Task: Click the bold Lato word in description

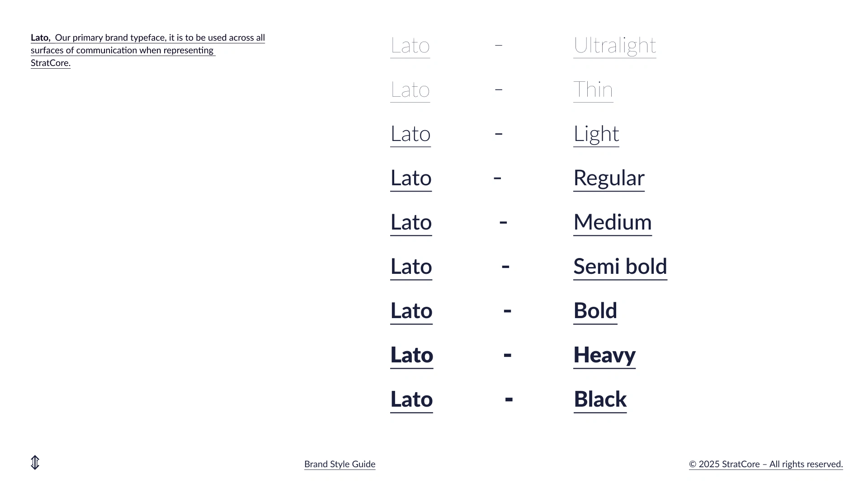Action: [x=40, y=38]
